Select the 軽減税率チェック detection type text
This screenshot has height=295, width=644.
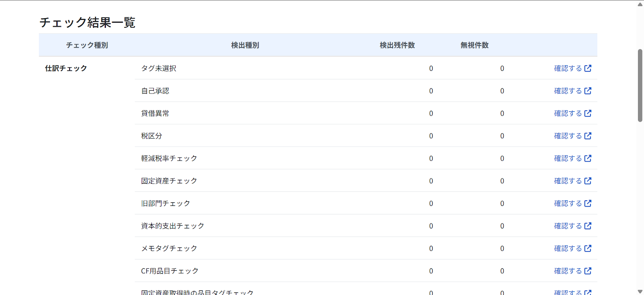click(x=169, y=159)
